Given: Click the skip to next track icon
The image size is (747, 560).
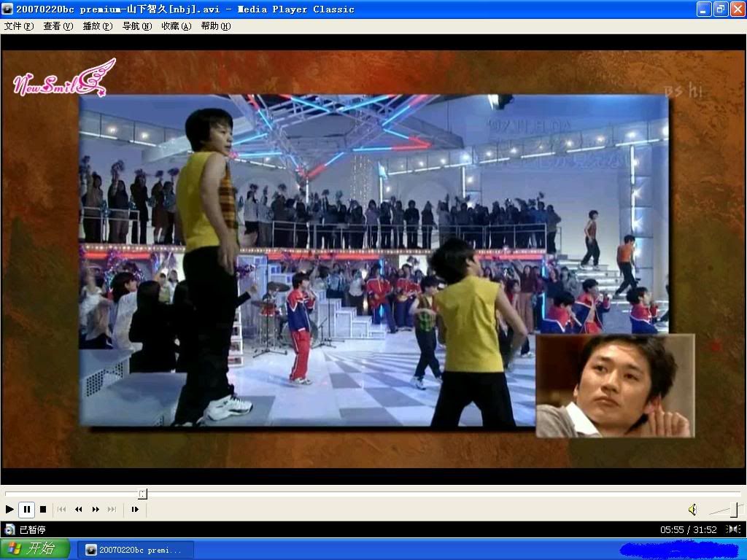Looking at the screenshot, I should (112, 510).
